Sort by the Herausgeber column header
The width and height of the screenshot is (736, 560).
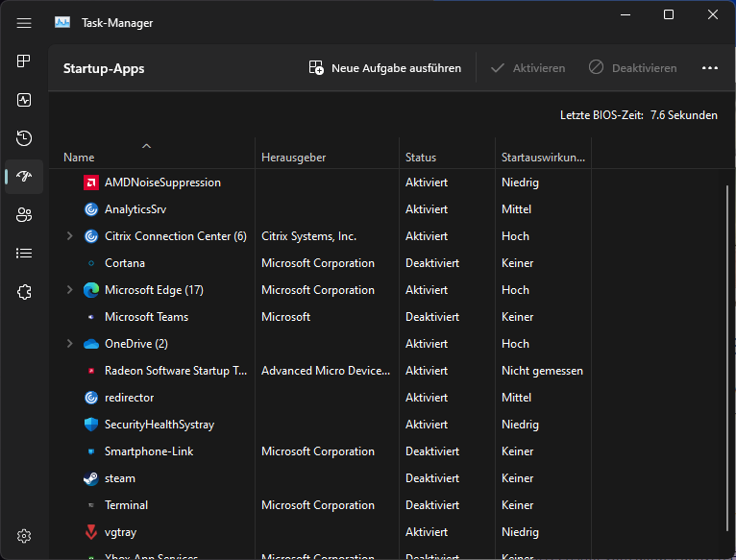pos(293,158)
